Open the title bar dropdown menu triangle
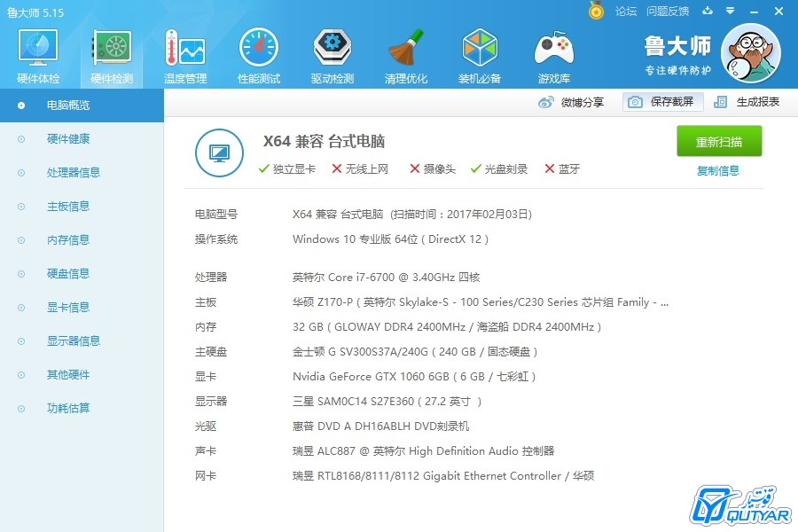 pyautogui.click(x=731, y=11)
